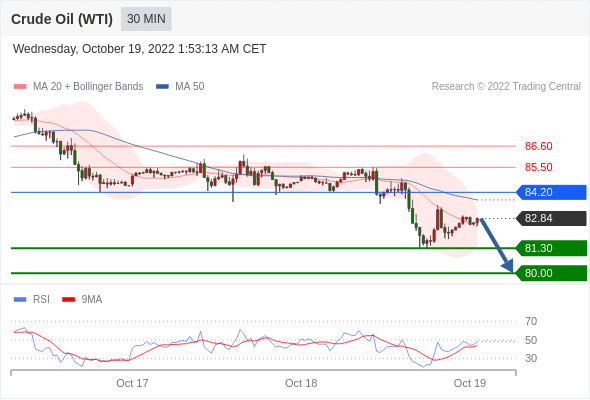Image resolution: width=590 pixels, height=400 pixels.
Task: Click the Oct 19 date axis label
Action: [470, 383]
